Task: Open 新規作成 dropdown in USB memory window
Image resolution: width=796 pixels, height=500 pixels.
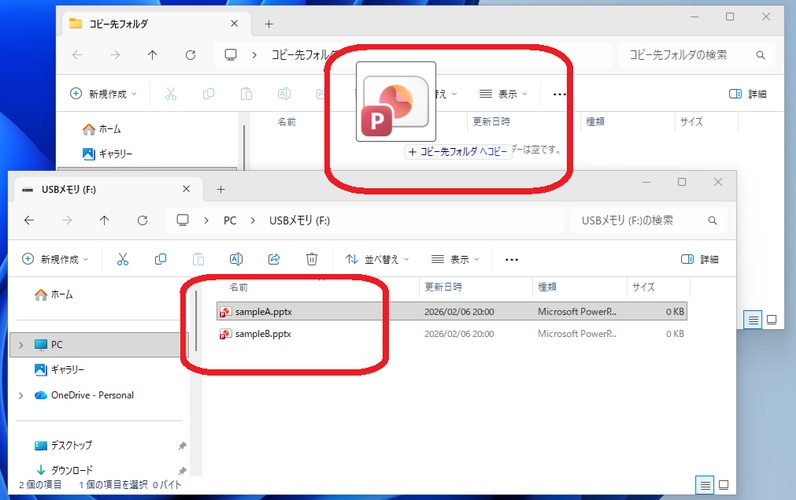Action: point(55,259)
